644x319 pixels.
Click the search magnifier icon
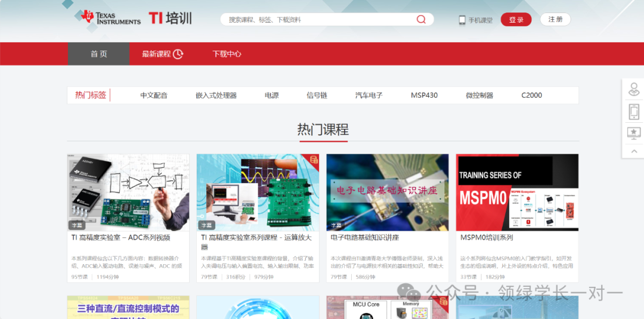421,19
